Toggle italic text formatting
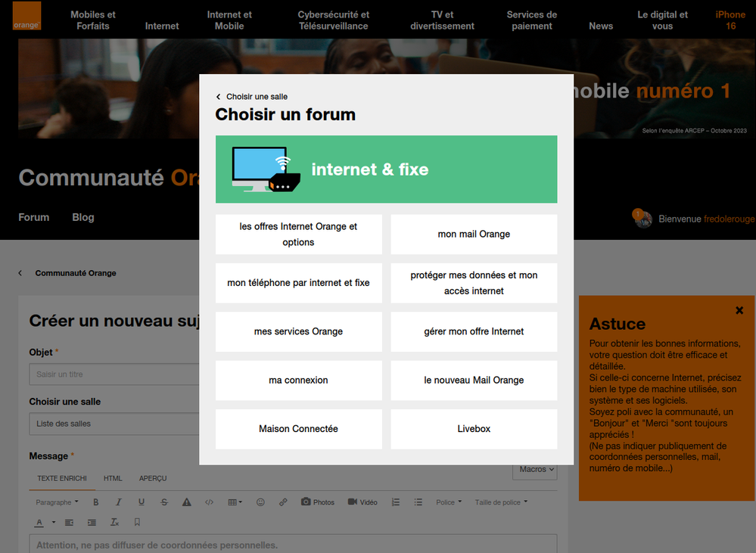Image resolution: width=756 pixels, height=553 pixels. point(119,502)
